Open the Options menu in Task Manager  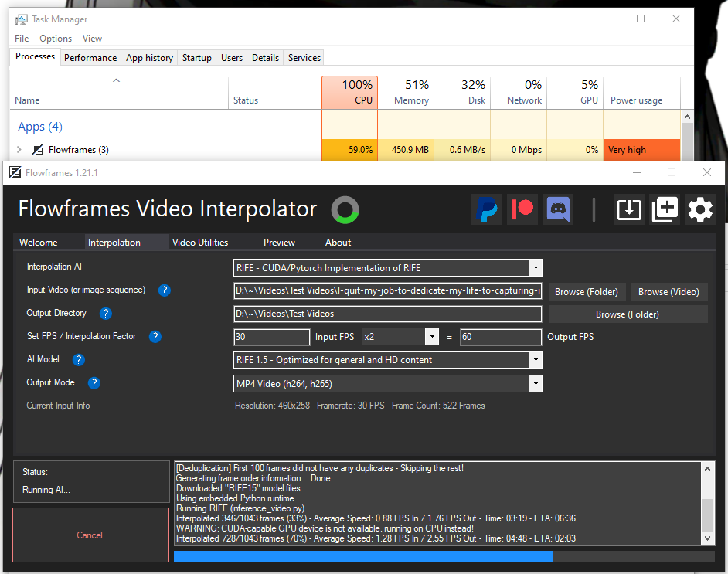click(55, 38)
